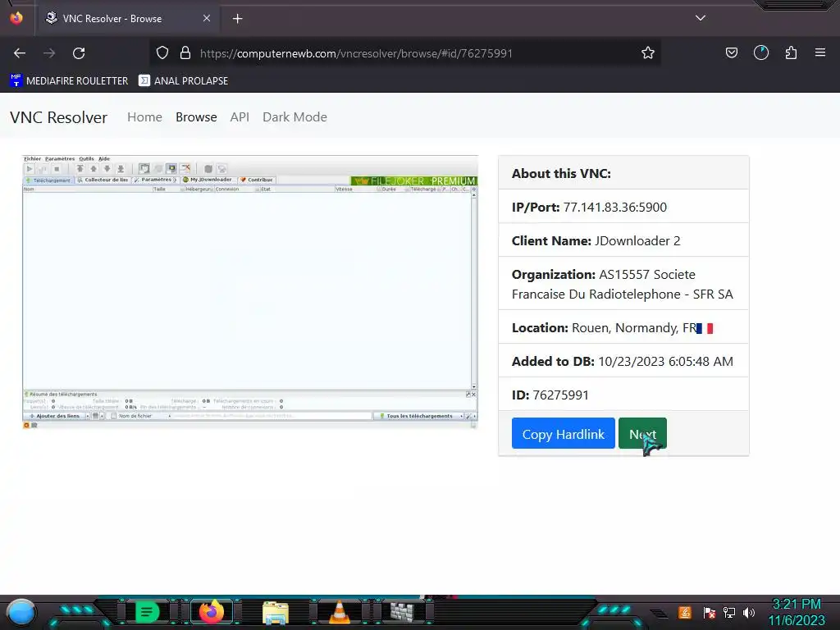Click the About this VNC header
This screenshot has width=840, height=630.
tap(561, 174)
